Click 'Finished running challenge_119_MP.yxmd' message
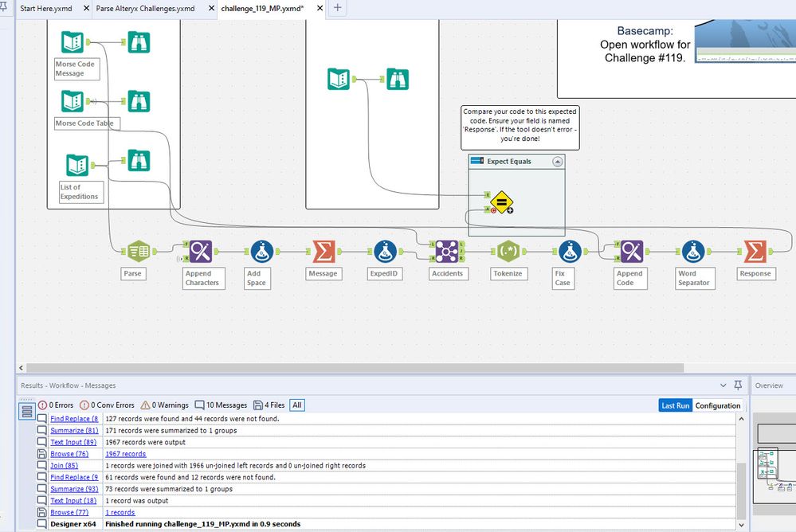 (x=202, y=524)
